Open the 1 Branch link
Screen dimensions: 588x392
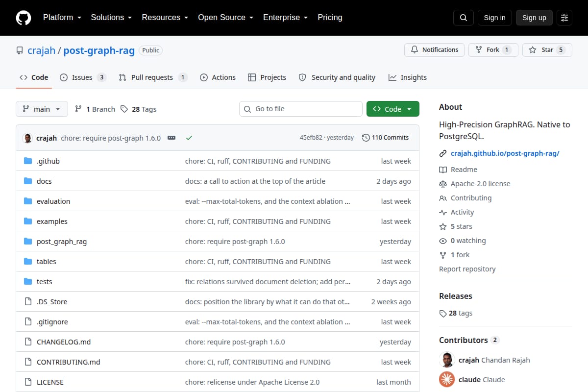95,109
